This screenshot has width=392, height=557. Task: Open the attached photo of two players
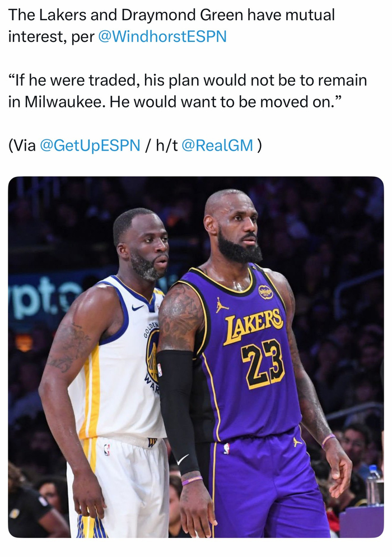[196, 357]
